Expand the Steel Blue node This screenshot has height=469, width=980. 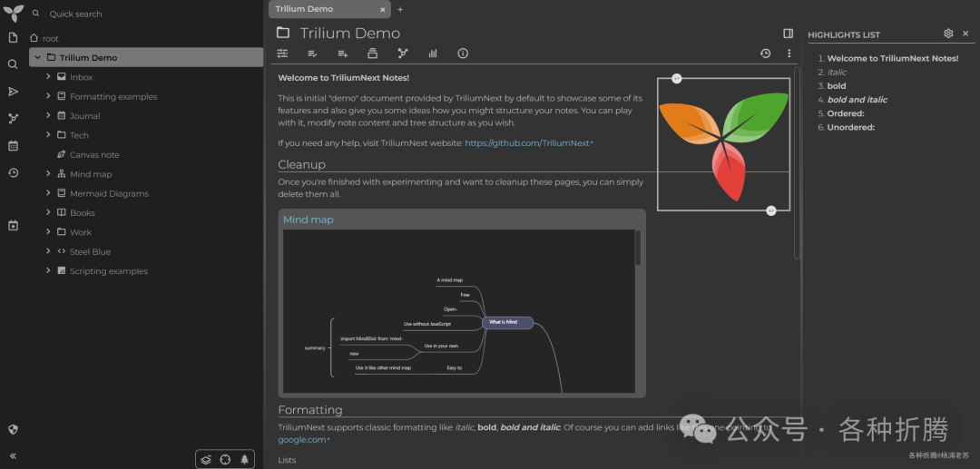[48, 251]
